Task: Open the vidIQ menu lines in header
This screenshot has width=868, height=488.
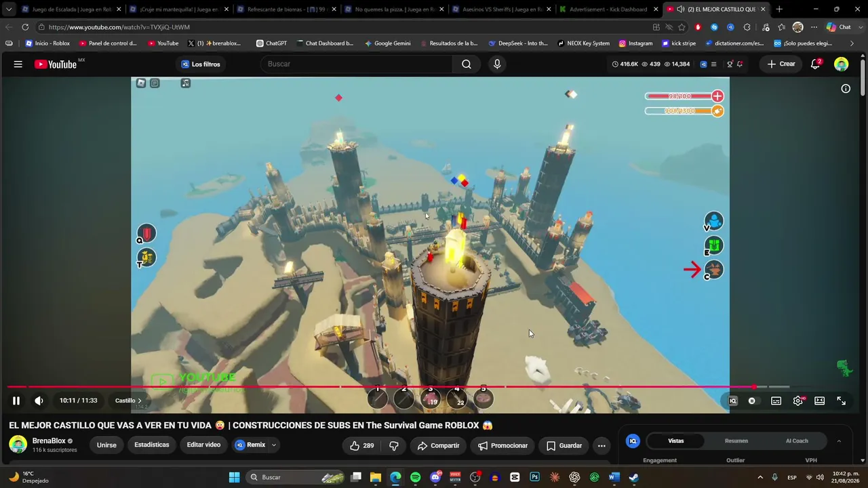Action: tap(713, 64)
